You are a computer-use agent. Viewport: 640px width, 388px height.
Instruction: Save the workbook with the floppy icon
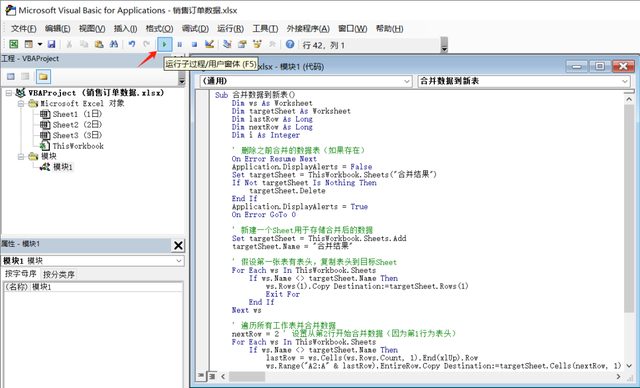coord(51,44)
